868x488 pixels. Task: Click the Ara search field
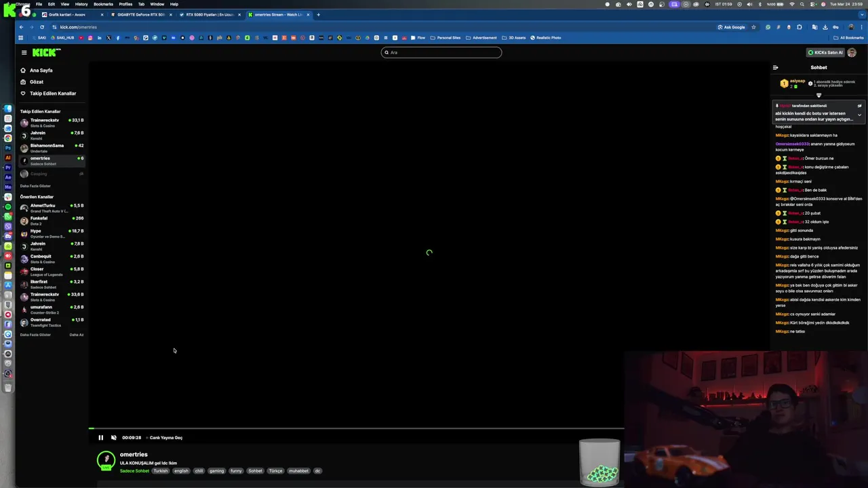[x=441, y=52]
